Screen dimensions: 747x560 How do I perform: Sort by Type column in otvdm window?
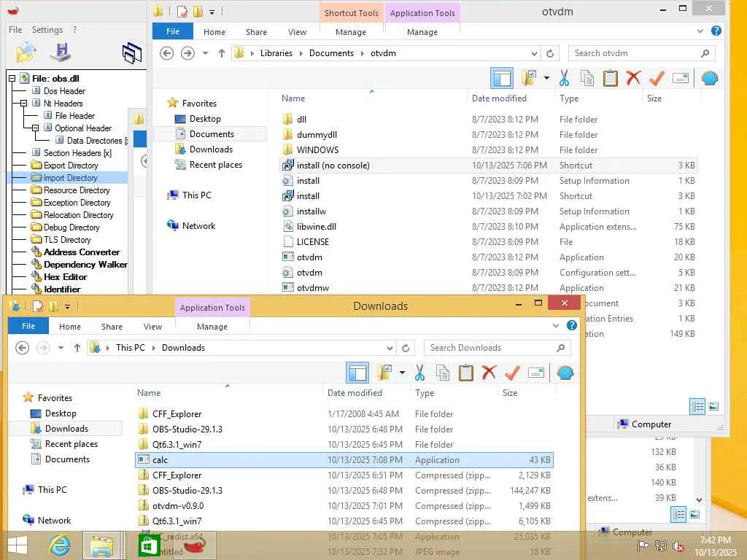(x=569, y=98)
